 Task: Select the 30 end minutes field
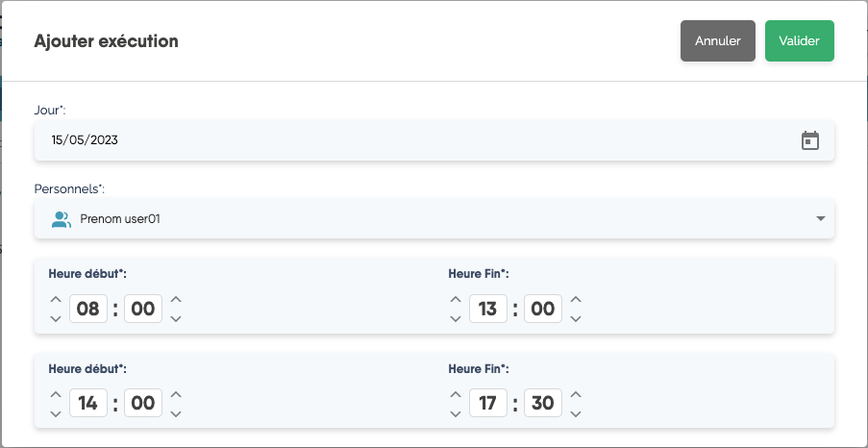(542, 404)
